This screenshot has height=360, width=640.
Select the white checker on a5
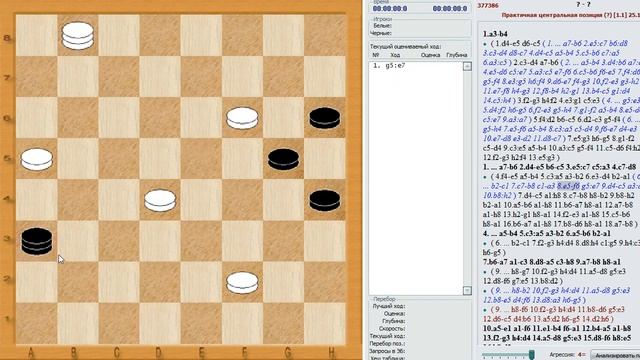(37, 159)
